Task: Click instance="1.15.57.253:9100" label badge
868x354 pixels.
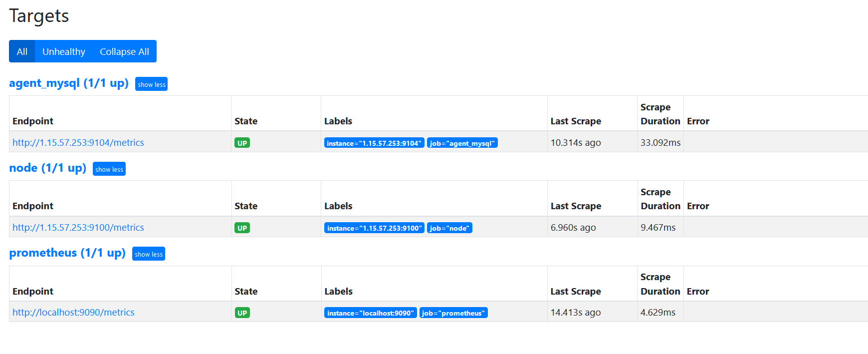Action: tap(374, 228)
